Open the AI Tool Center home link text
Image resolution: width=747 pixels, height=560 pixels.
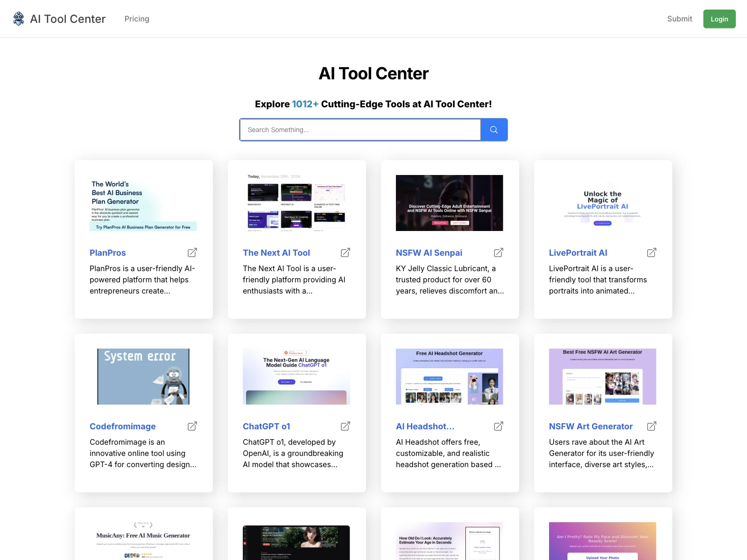click(68, 19)
